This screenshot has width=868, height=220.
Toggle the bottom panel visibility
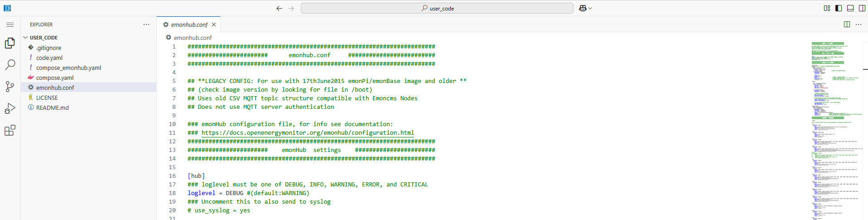[x=850, y=8]
